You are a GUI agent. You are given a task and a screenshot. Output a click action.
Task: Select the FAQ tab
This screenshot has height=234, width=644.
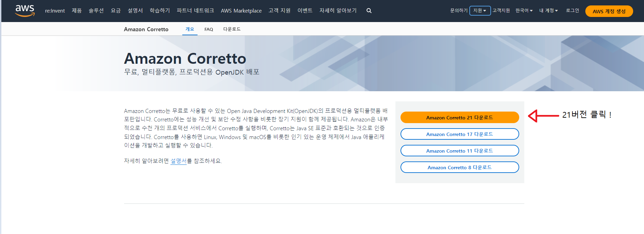click(209, 30)
